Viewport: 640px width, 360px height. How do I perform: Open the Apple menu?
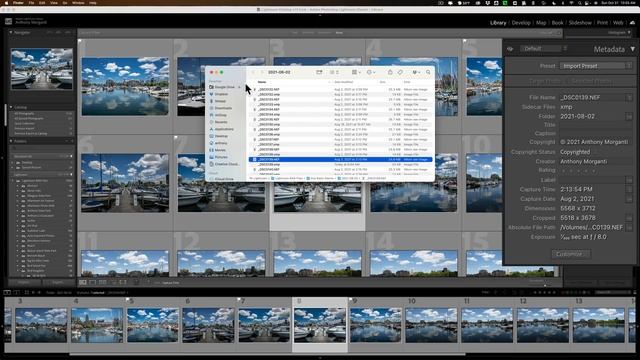(6, 3)
